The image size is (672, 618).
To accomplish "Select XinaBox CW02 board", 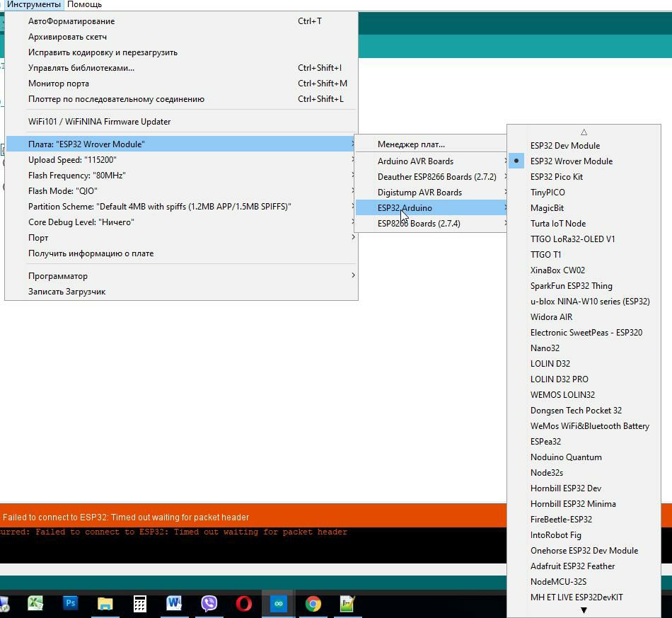I will click(x=584, y=270).
